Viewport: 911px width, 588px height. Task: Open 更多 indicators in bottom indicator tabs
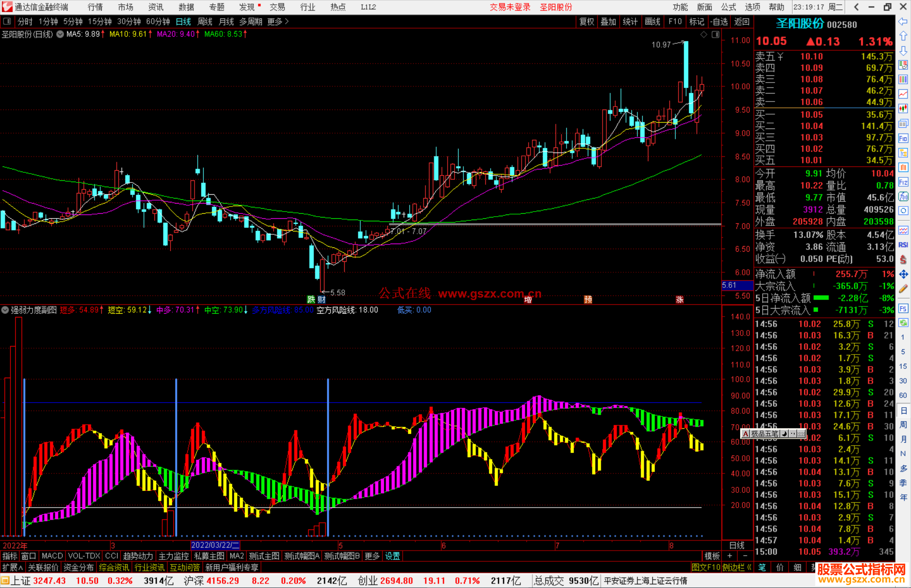pos(372,556)
